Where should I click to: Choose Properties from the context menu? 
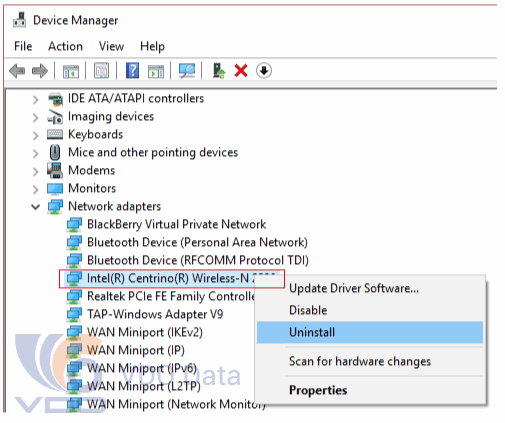pos(370,390)
